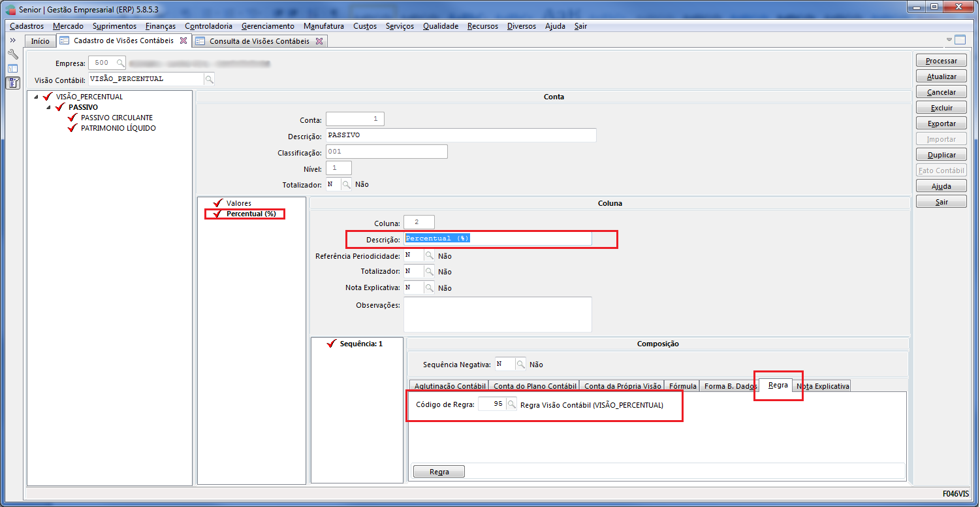Click the Atualizar button

pos(941,76)
